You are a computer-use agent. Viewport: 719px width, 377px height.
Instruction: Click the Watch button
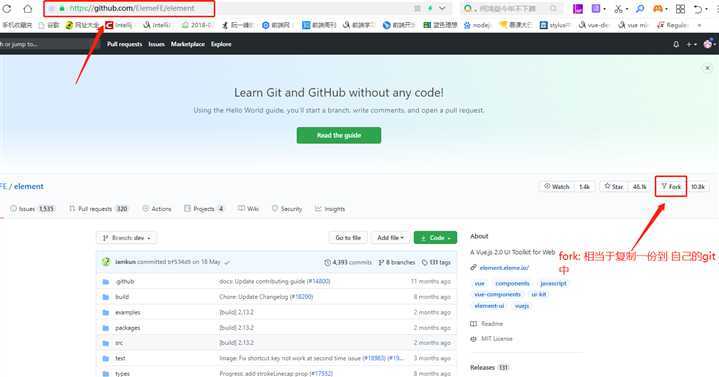pos(556,187)
